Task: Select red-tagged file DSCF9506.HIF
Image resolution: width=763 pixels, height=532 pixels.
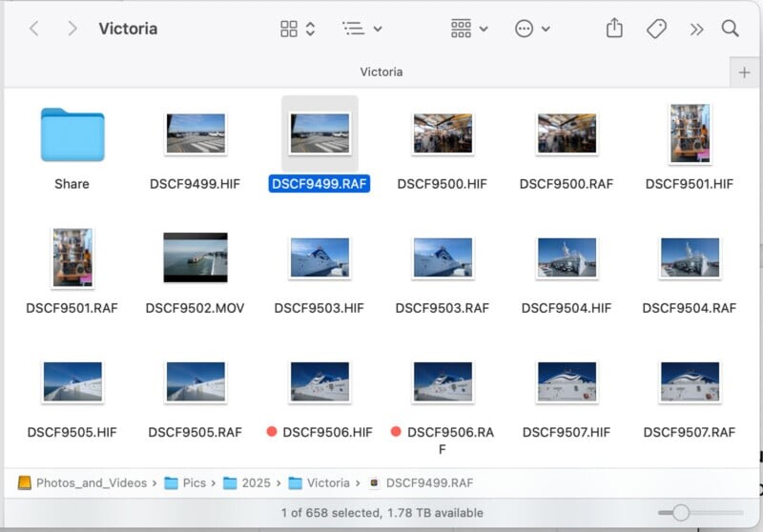Action: pyautogui.click(x=320, y=381)
